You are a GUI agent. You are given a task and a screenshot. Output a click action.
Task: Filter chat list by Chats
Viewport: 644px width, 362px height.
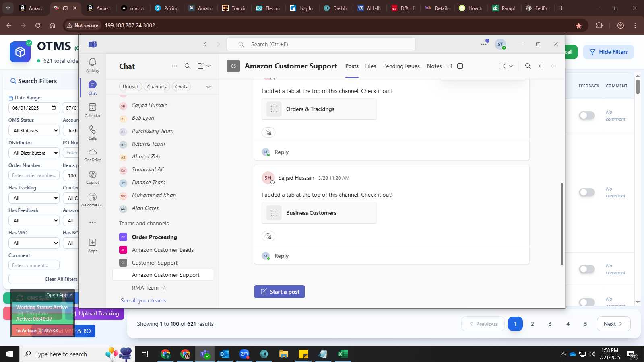point(182,87)
